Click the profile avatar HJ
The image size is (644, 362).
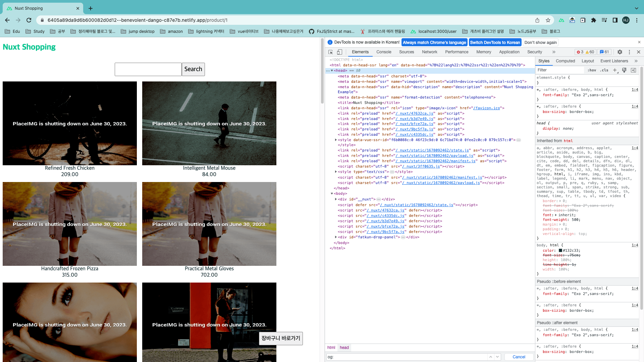626,20
